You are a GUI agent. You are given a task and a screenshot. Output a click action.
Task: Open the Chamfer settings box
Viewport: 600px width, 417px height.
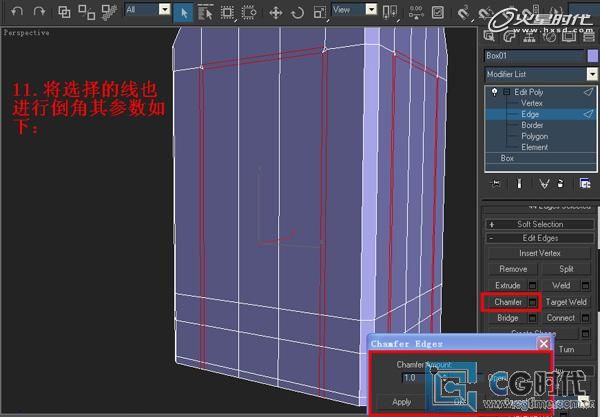[532, 302]
